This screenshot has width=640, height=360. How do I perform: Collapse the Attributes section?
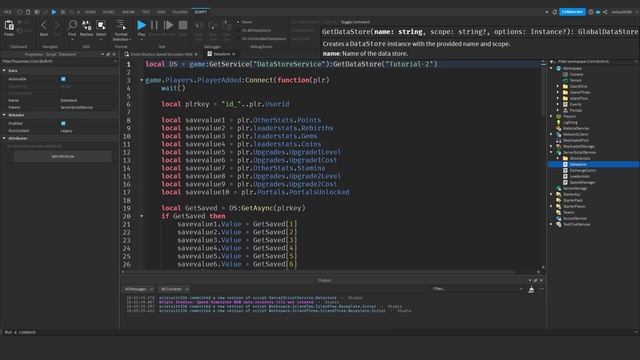point(4,138)
